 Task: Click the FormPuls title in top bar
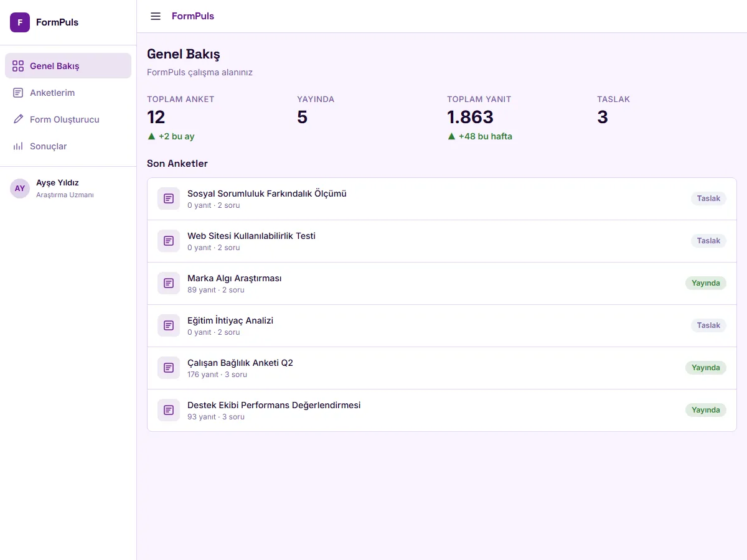[x=193, y=16]
